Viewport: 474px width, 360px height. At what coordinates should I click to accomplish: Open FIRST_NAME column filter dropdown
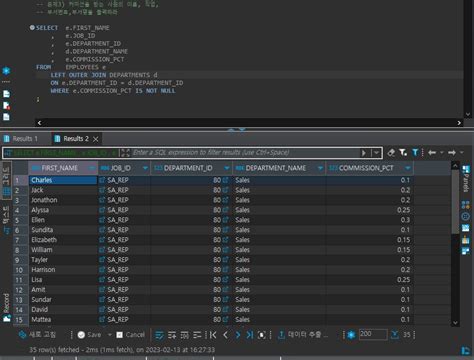pos(92,168)
